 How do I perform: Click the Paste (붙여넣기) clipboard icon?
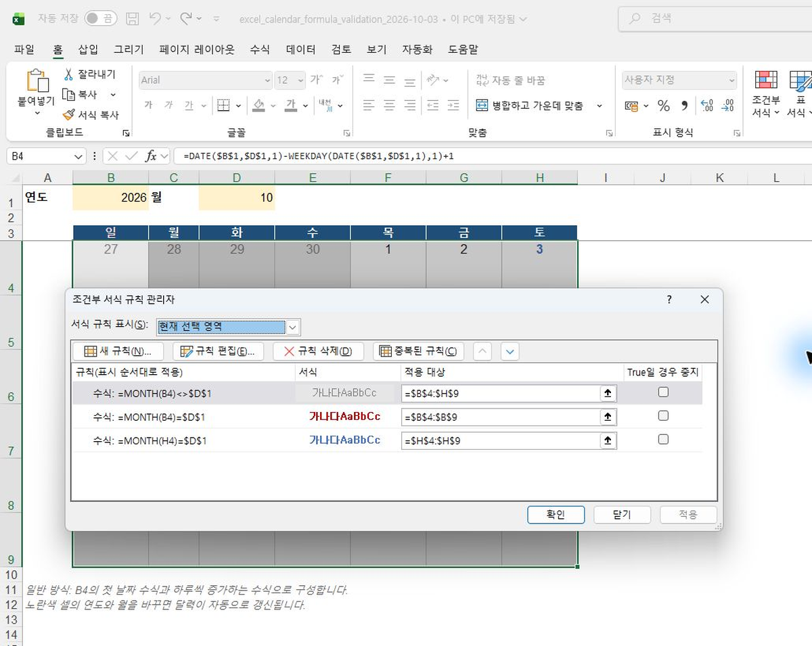coord(37,81)
